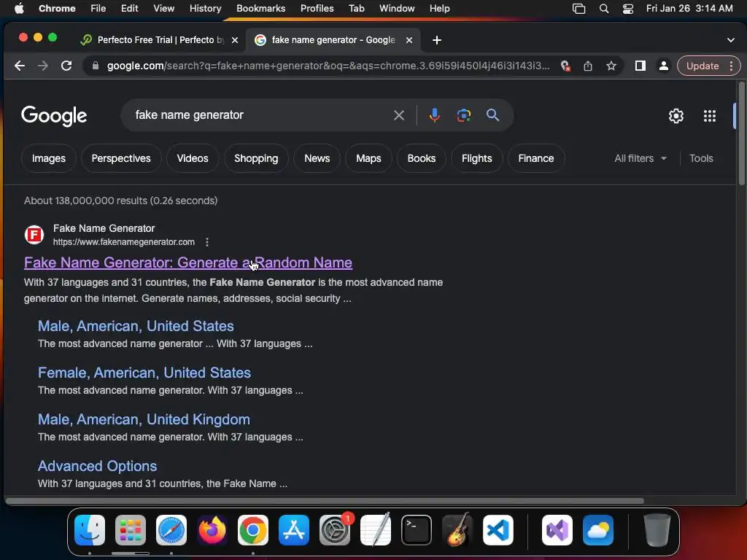This screenshot has height=560, width=747.
Task: Launch Firefox from the Dock
Action: coord(212,530)
